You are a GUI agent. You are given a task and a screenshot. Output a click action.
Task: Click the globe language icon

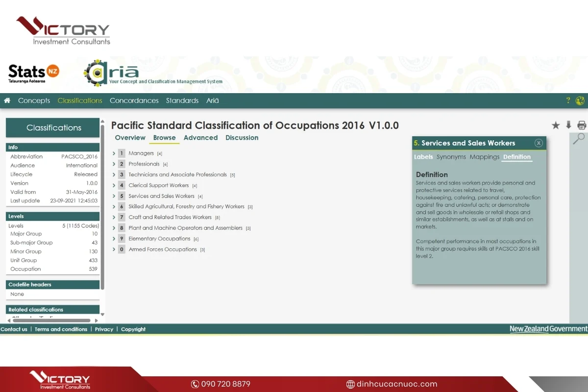click(x=580, y=100)
